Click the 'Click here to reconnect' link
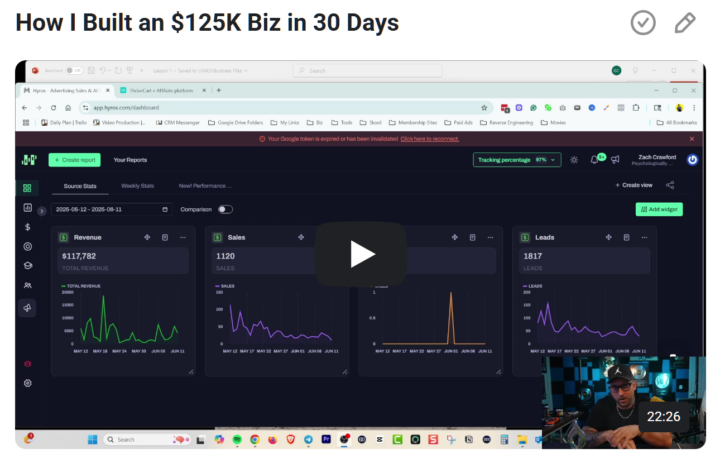The height and width of the screenshot is (458, 720). pos(430,139)
